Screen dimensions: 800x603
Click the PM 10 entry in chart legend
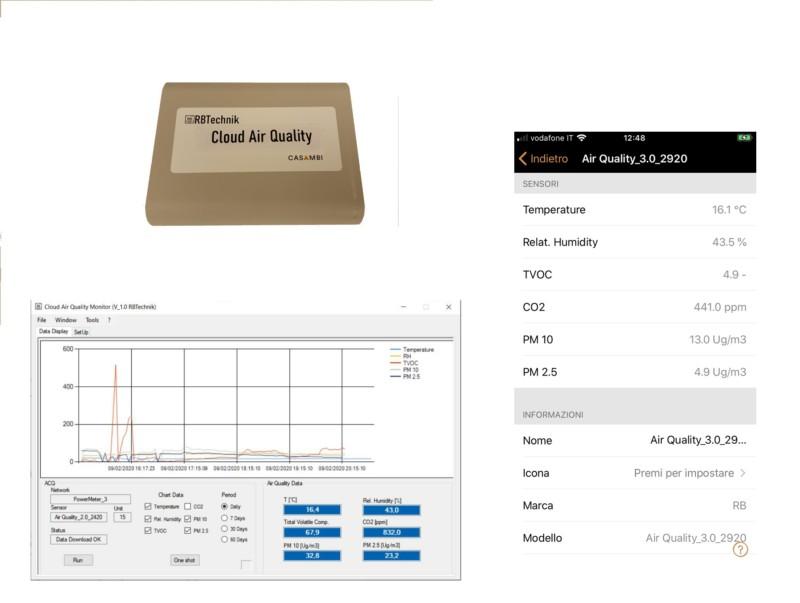point(404,369)
